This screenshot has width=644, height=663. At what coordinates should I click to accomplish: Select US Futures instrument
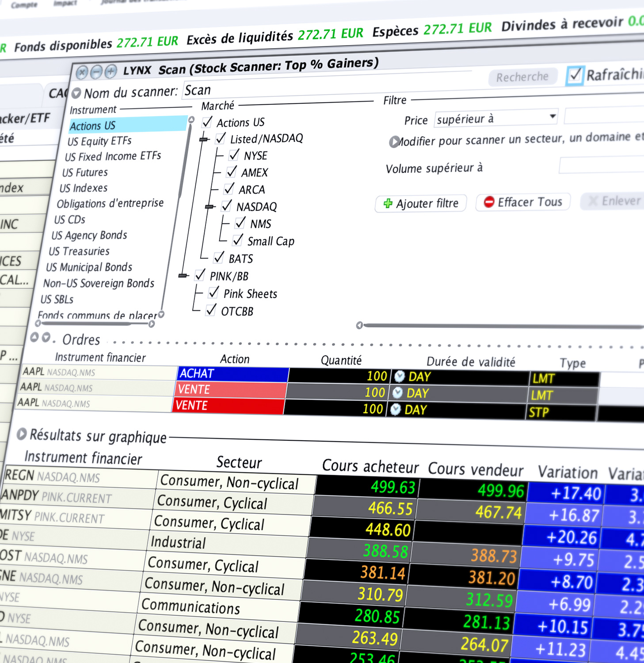click(x=85, y=172)
